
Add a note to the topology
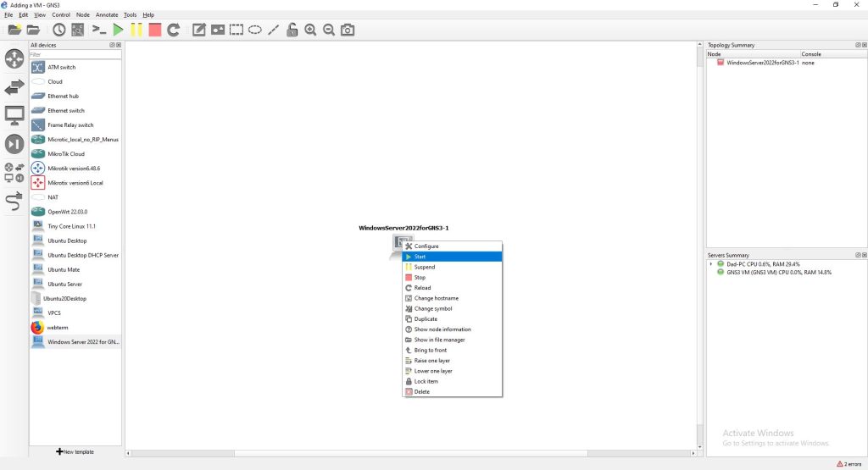click(x=198, y=30)
